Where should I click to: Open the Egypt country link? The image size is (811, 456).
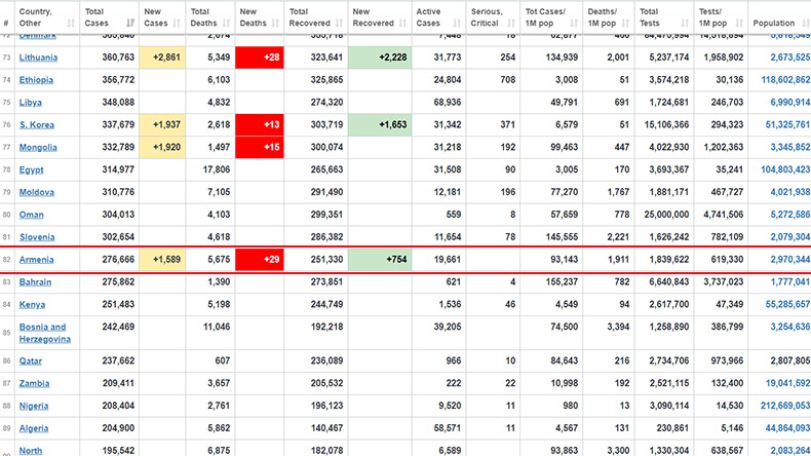[31, 170]
